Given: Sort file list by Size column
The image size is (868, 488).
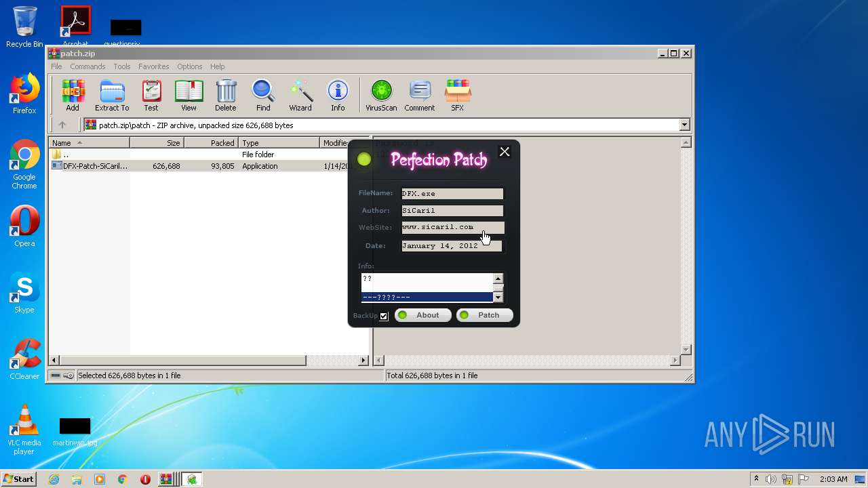Looking at the screenshot, I should coord(157,143).
